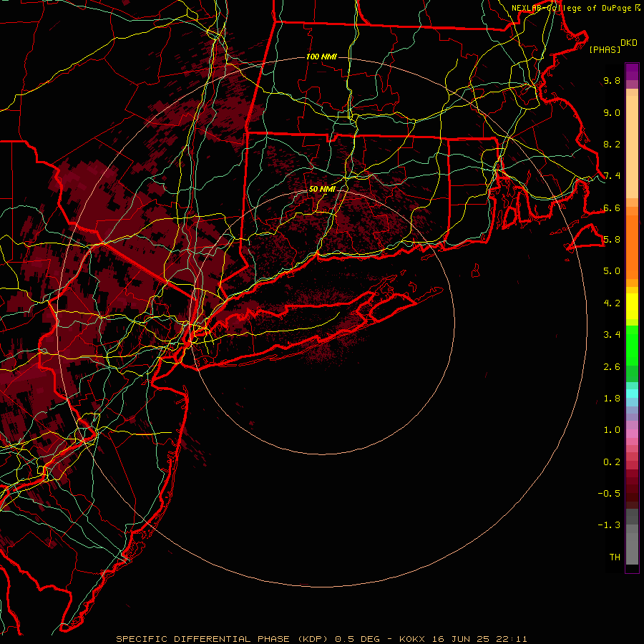Select the 8.2 scale value

[612, 144]
